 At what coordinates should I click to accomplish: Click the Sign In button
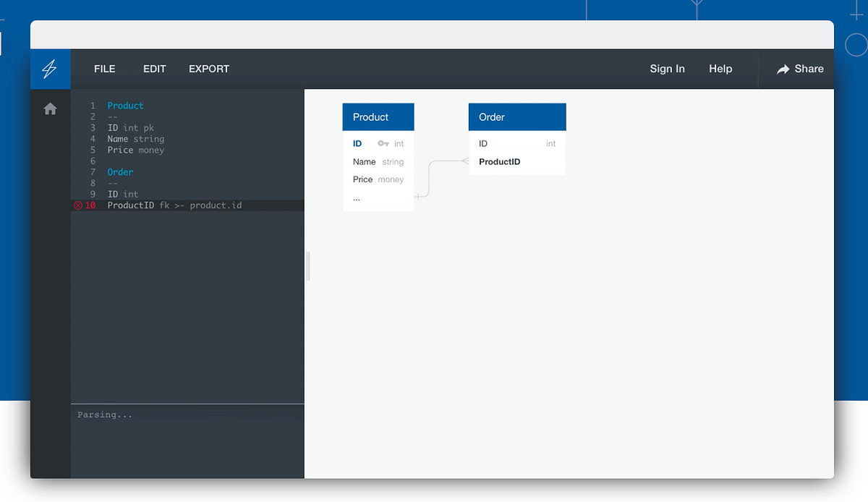[x=667, y=69]
